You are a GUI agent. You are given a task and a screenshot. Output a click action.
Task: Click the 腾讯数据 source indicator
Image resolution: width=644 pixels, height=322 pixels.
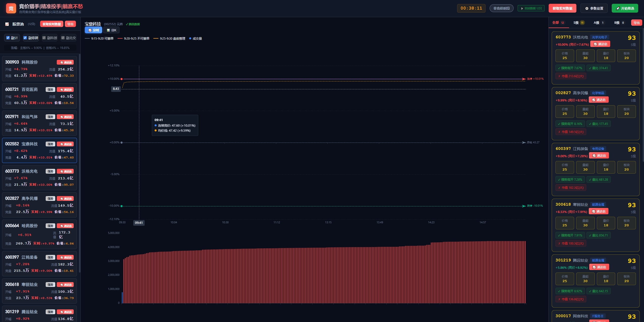pos(133,24)
